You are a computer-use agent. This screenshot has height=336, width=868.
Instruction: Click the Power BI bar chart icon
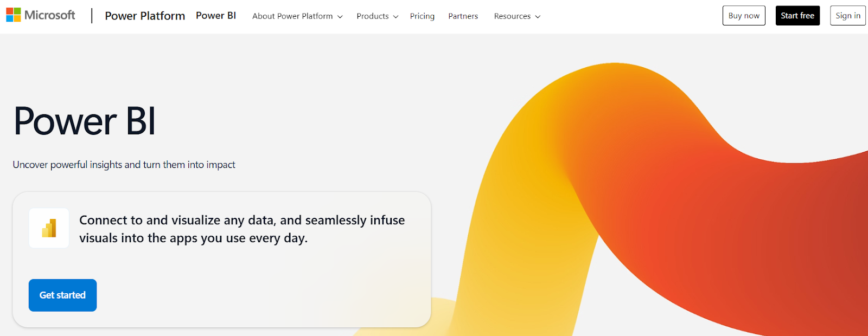[49, 228]
